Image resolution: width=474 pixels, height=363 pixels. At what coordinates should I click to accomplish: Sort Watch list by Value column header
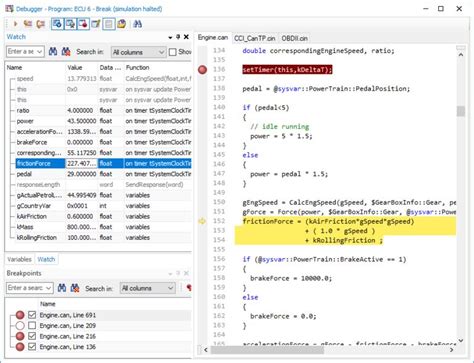click(x=81, y=68)
